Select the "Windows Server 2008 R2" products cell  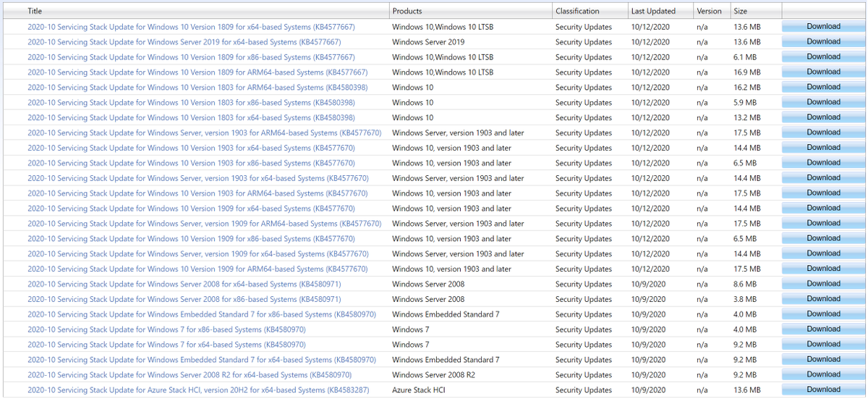[x=434, y=376]
